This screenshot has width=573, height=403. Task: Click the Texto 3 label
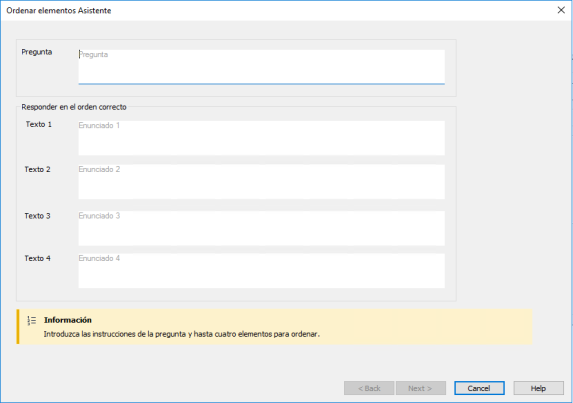coord(38,216)
